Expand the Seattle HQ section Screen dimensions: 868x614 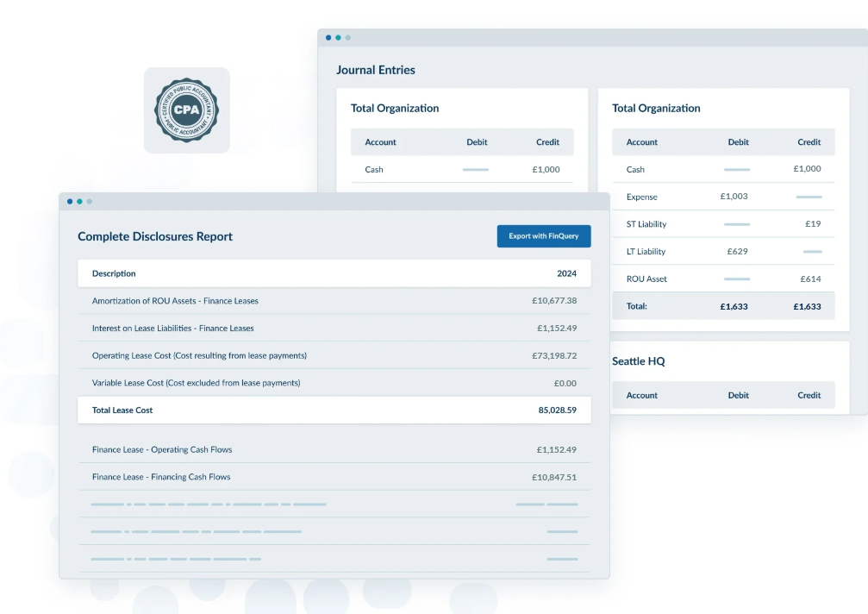click(x=639, y=361)
